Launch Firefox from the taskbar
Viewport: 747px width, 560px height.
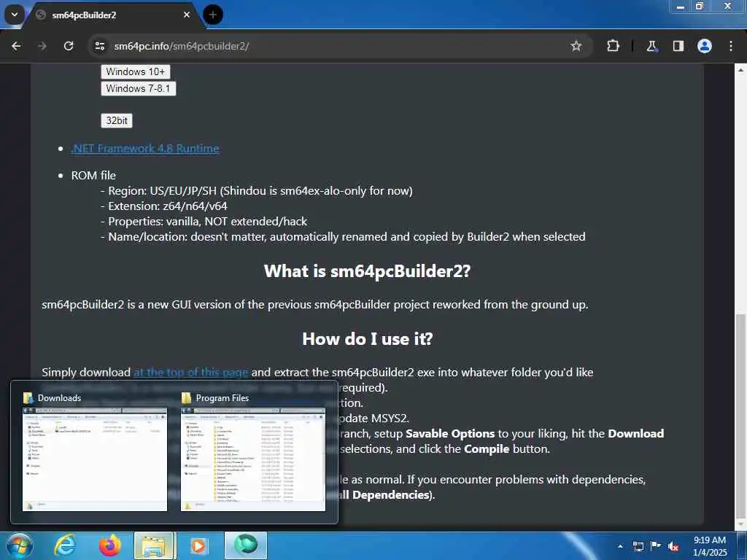point(109,545)
